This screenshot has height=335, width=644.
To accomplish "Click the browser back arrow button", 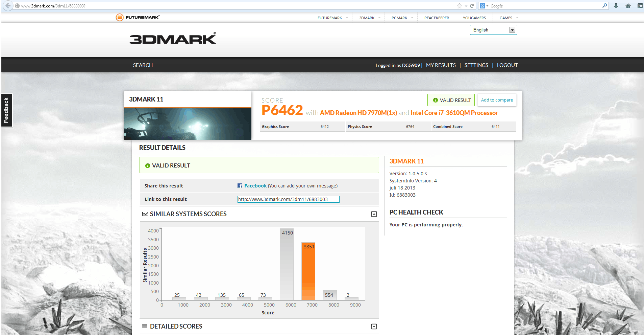I will 8,6.
